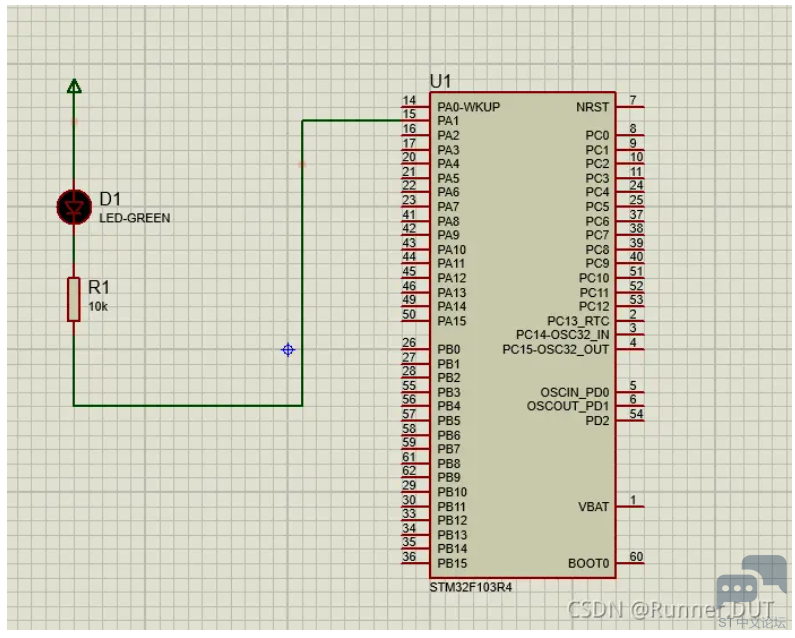Click the PA11 pin label

[451, 264]
